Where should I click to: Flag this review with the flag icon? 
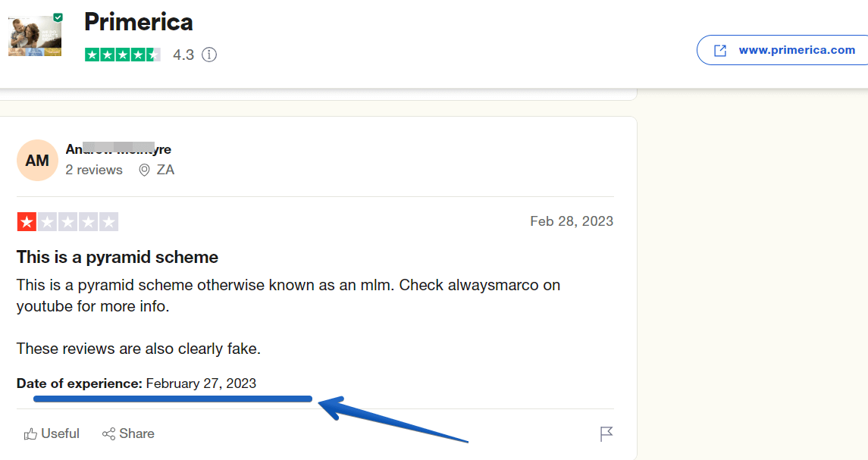coord(606,434)
